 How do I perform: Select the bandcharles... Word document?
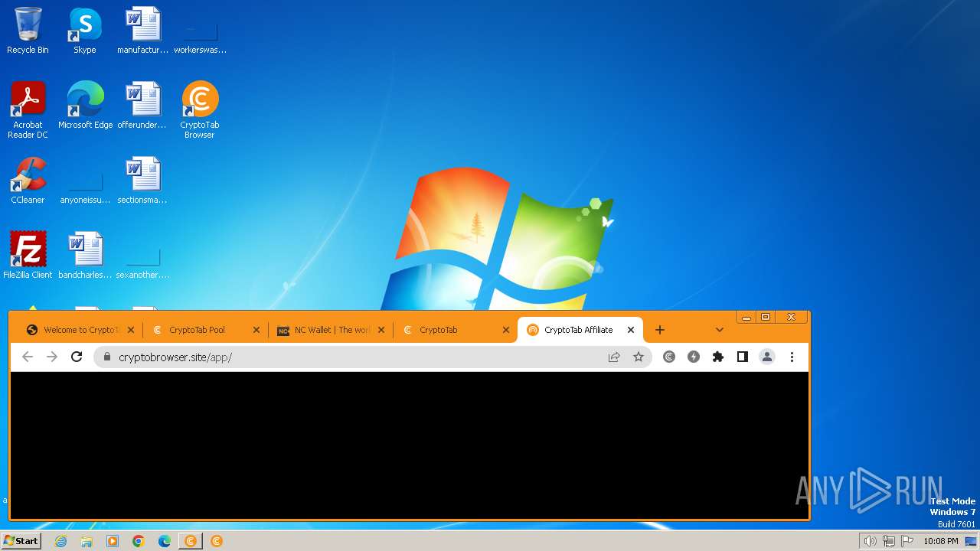(85, 256)
